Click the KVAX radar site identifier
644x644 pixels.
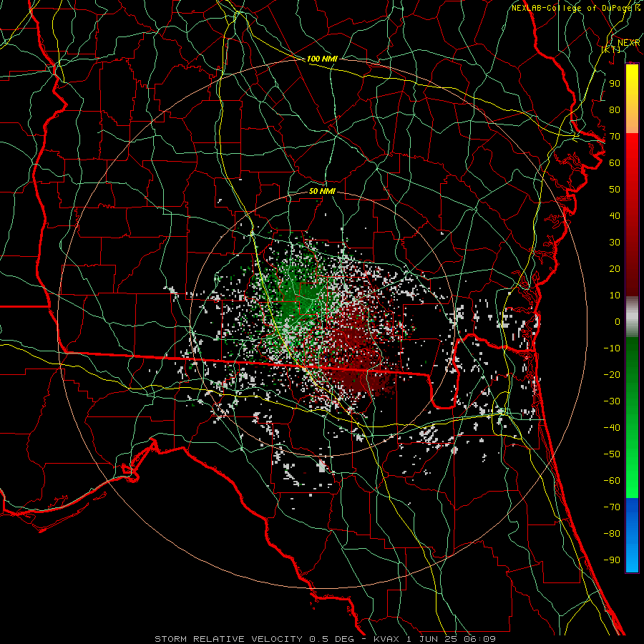(387, 639)
